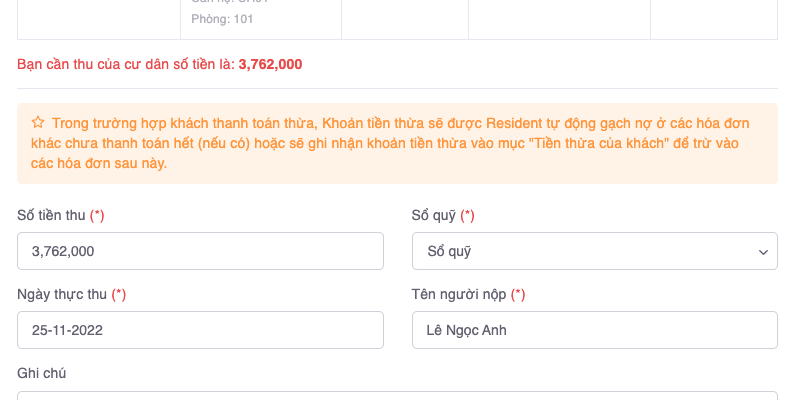This screenshot has height=400, width=794.
Task: Click the chevron arrow of Sổ quỹ dropdown
Action: tap(763, 252)
